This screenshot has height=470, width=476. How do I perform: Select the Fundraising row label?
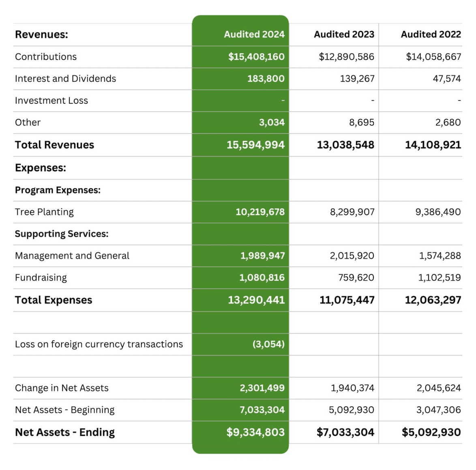tap(41, 278)
